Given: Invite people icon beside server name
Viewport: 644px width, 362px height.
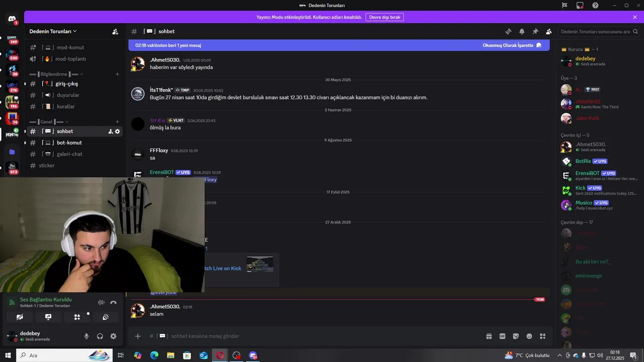Looking at the screenshot, I should [115, 31].
